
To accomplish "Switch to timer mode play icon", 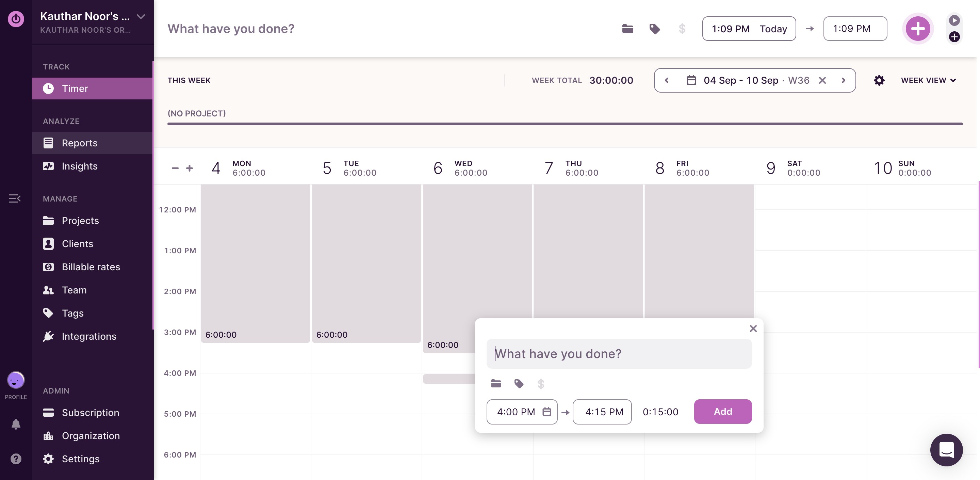I will pos(954,20).
